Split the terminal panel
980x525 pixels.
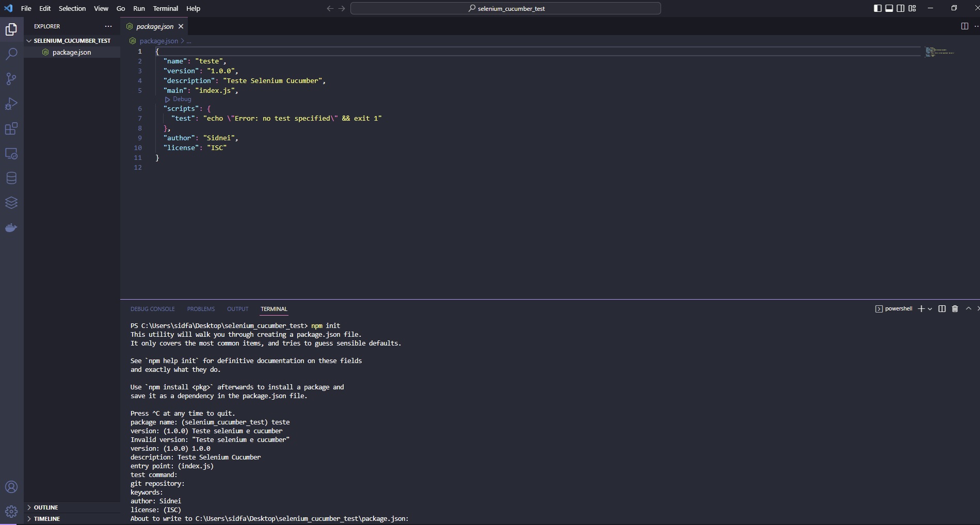tap(942, 308)
